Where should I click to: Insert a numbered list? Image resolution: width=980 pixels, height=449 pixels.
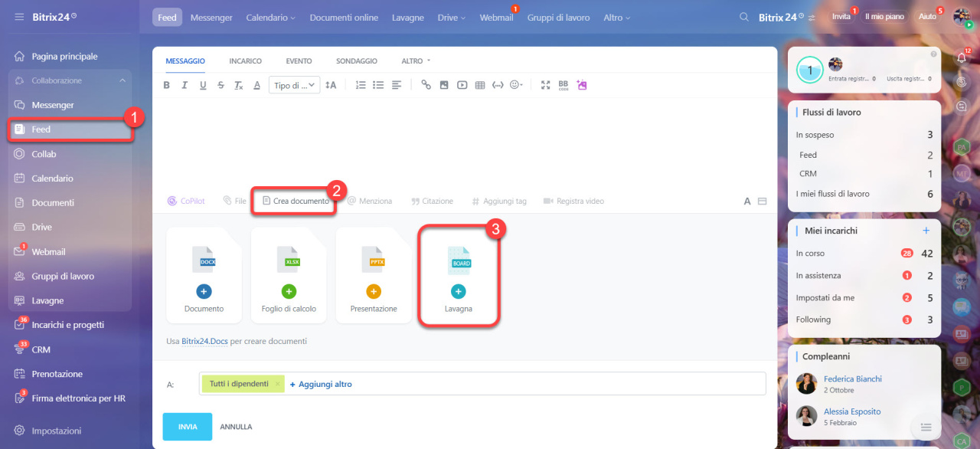coord(361,85)
